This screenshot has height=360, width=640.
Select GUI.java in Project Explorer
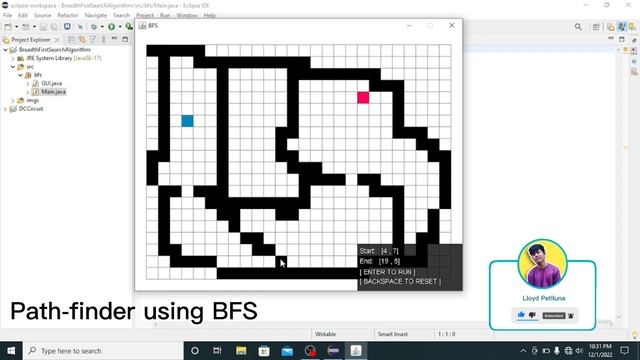click(x=52, y=83)
